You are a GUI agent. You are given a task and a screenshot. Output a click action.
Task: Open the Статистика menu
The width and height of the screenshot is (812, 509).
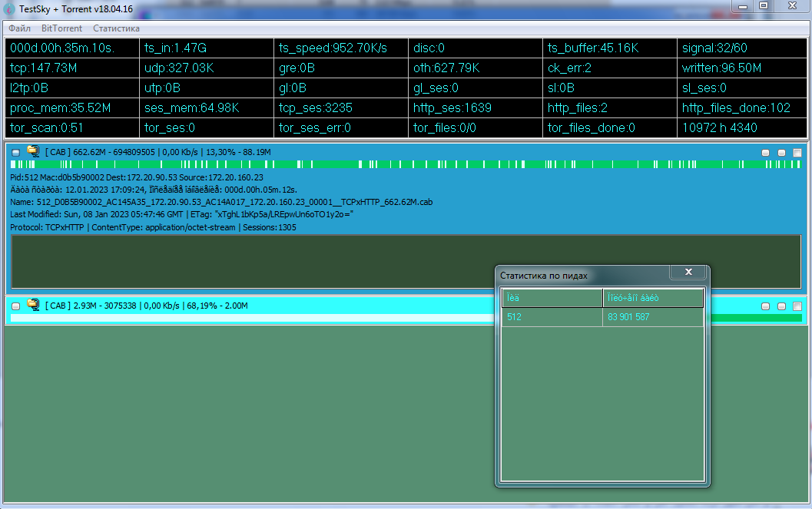(116, 28)
